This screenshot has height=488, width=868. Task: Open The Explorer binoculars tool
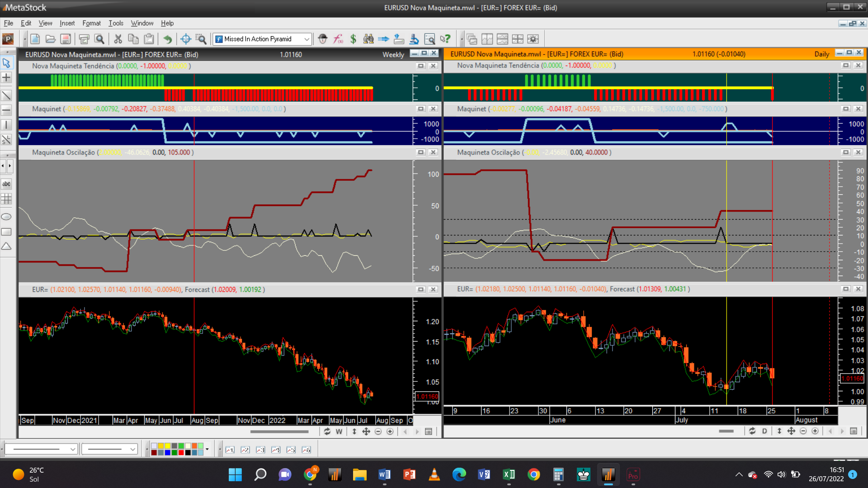[x=368, y=39]
